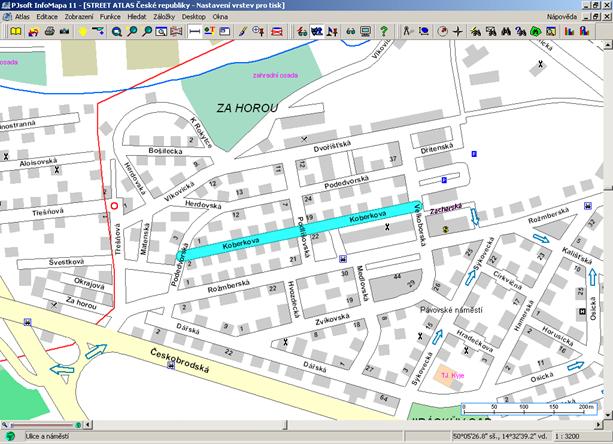The image size is (613, 444).
Task: Click the camera snapshot icon
Action: [62, 32]
